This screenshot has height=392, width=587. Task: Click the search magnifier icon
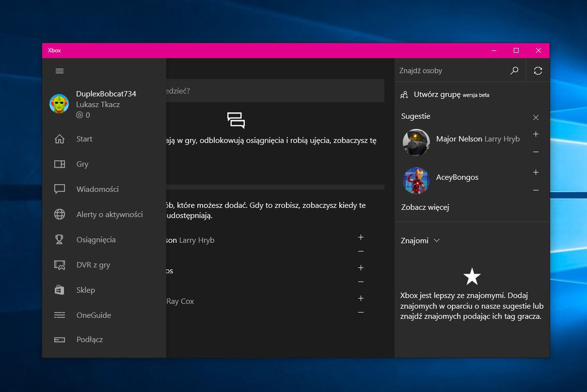click(514, 71)
